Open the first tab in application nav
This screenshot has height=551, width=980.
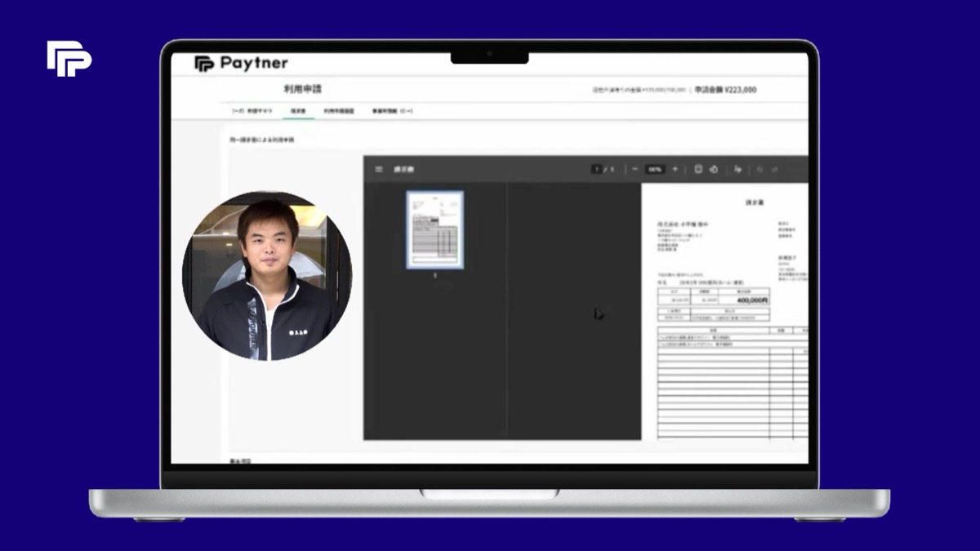252,110
